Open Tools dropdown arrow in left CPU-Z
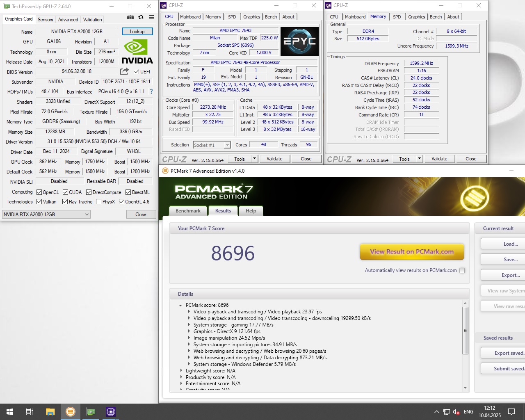525x420 pixels. click(x=254, y=159)
